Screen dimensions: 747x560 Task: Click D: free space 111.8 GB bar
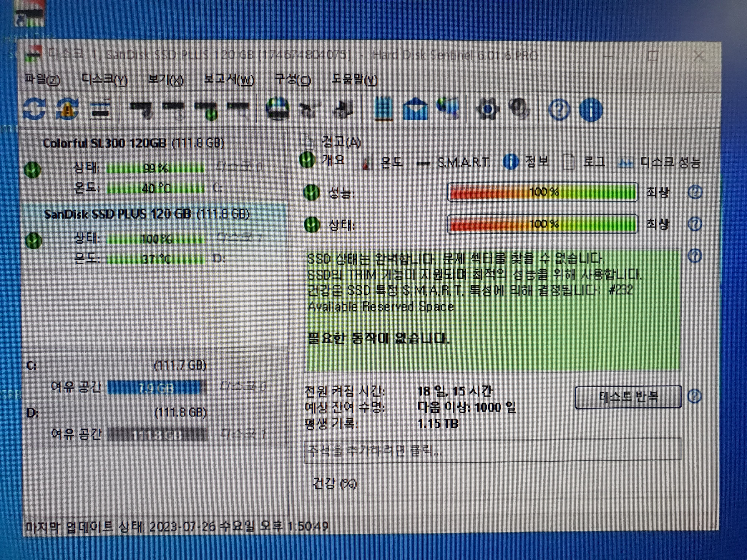(157, 435)
